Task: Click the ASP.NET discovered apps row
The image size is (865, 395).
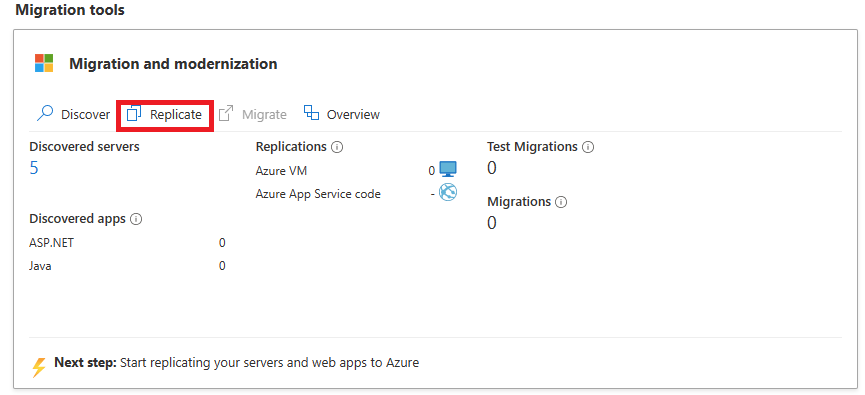Action: coord(127,243)
